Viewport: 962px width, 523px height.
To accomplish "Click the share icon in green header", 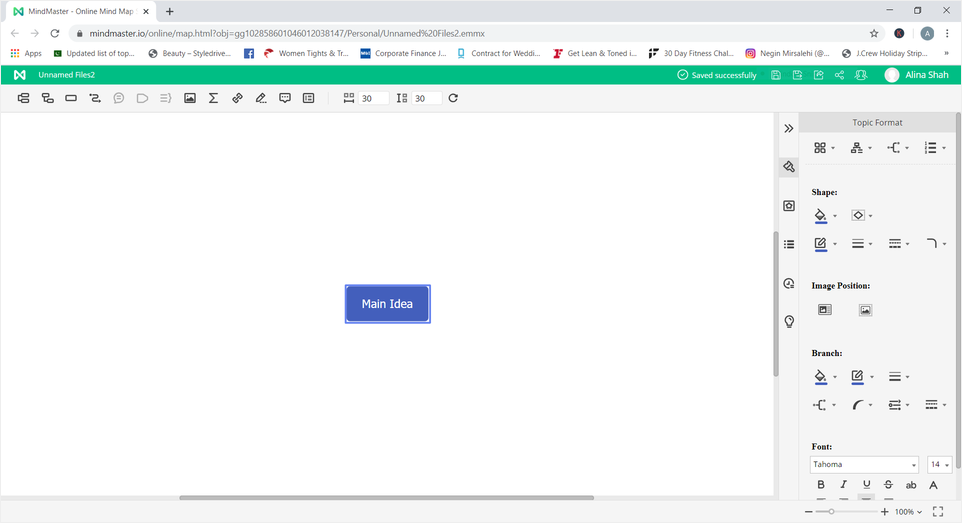I will [839, 75].
